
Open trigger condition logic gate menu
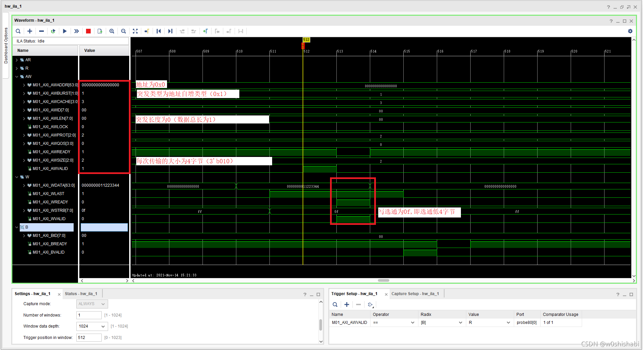tap(371, 304)
